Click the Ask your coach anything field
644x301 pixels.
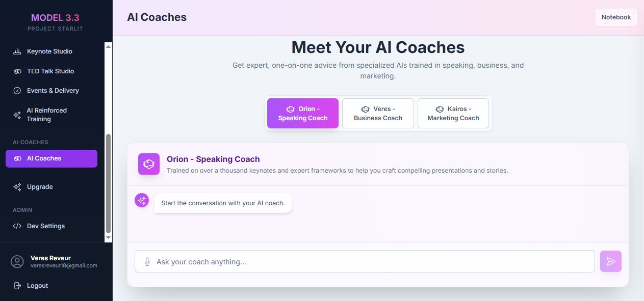tap(372, 262)
